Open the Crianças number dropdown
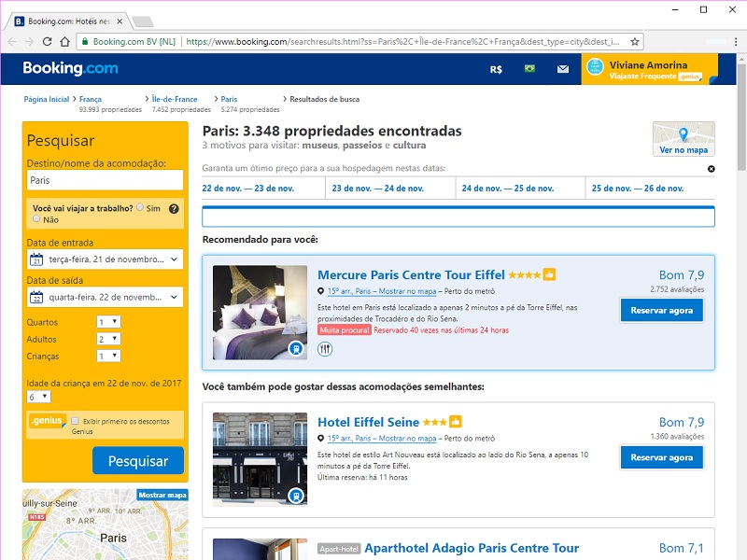This screenshot has width=747, height=560. (108, 356)
